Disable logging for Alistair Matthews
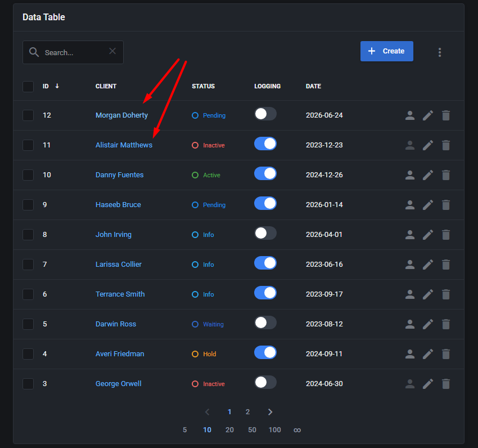The width and height of the screenshot is (478, 448). pyautogui.click(x=265, y=144)
